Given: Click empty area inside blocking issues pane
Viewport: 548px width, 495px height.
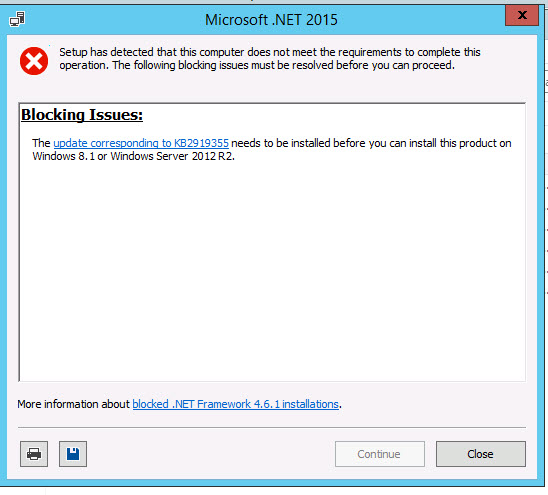Looking at the screenshot, I should (272, 269).
